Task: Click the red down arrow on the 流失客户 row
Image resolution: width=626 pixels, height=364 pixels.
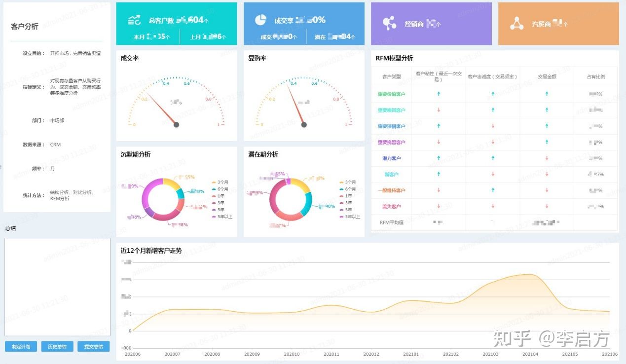Action: click(438, 206)
